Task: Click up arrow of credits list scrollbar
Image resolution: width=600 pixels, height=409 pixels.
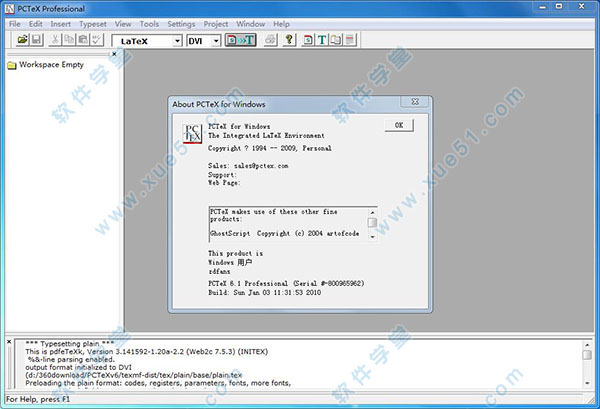Action: pos(372,212)
